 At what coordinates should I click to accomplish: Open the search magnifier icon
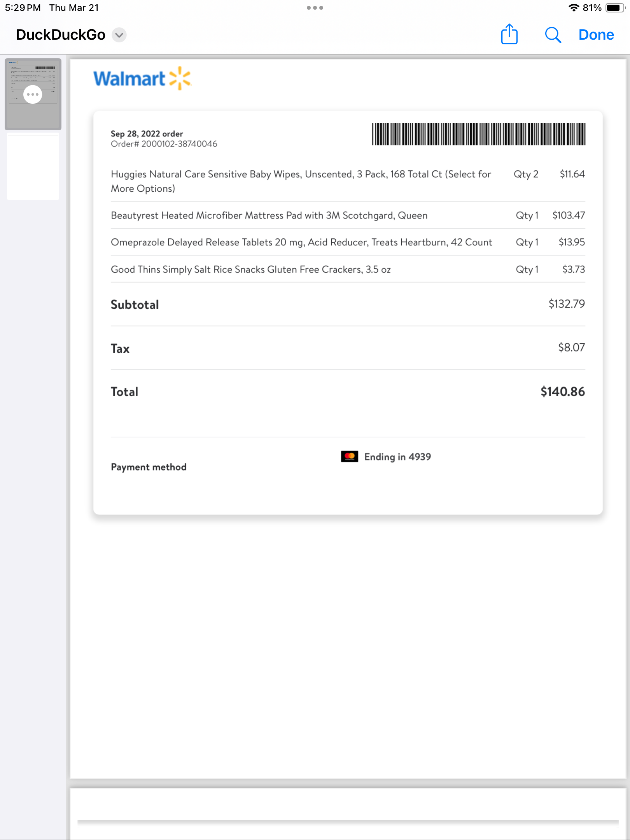pyautogui.click(x=553, y=35)
